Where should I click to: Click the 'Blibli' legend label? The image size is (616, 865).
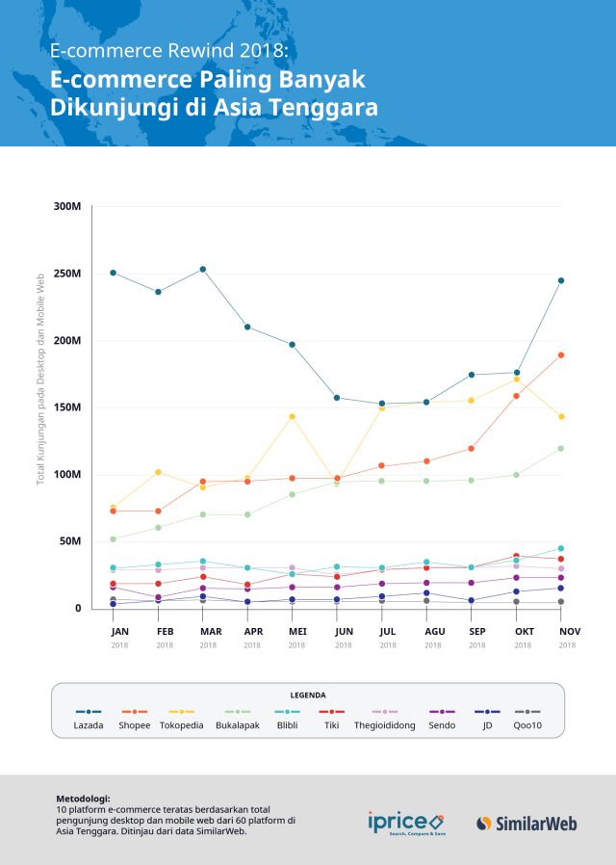[x=287, y=725]
